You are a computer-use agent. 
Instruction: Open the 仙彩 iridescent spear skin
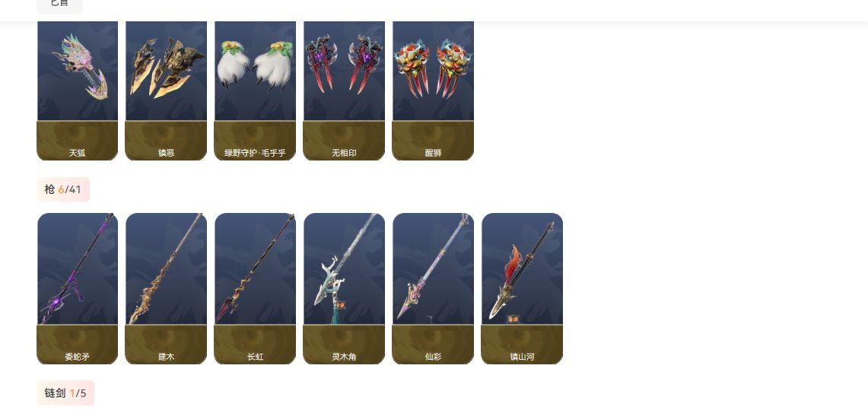(x=433, y=288)
